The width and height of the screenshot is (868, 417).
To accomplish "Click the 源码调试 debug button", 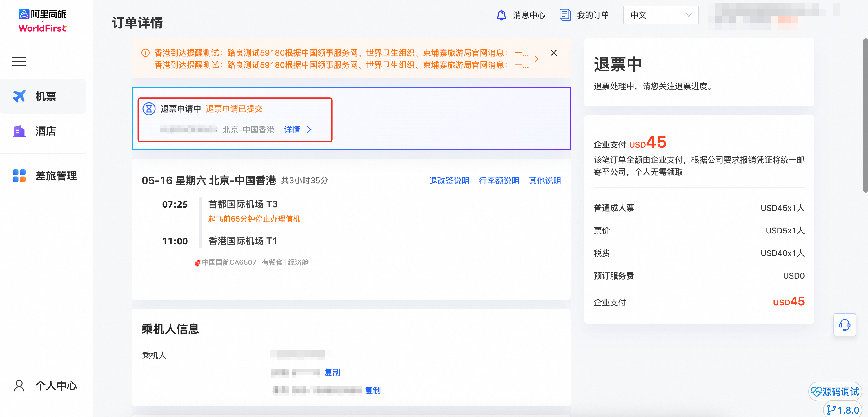I will pos(835,391).
